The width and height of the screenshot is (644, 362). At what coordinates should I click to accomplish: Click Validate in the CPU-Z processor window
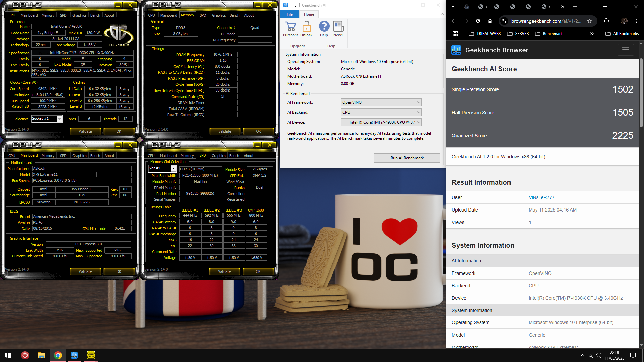[x=85, y=131]
